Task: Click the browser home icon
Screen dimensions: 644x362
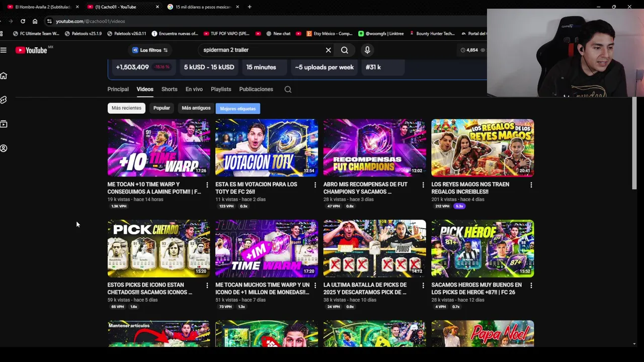Action: point(35,21)
